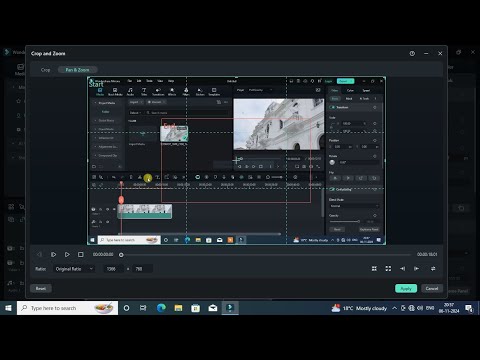
Task: Click the width field showing 1366
Action: click(x=112, y=269)
